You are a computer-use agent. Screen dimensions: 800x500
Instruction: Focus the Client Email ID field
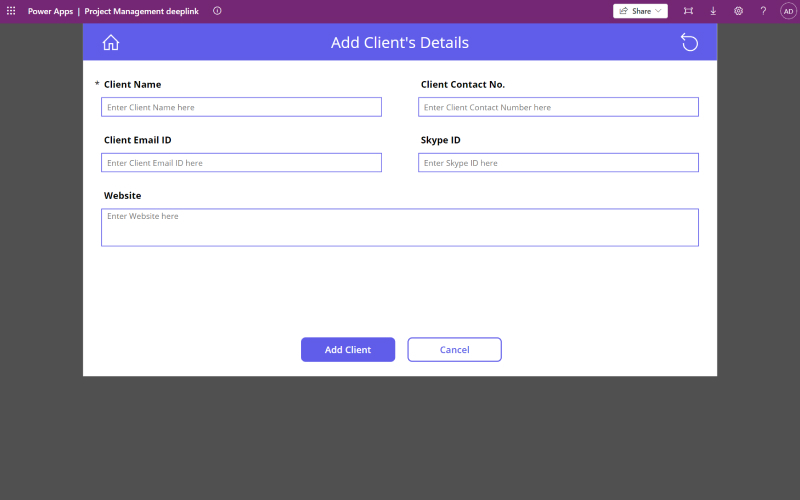point(241,163)
